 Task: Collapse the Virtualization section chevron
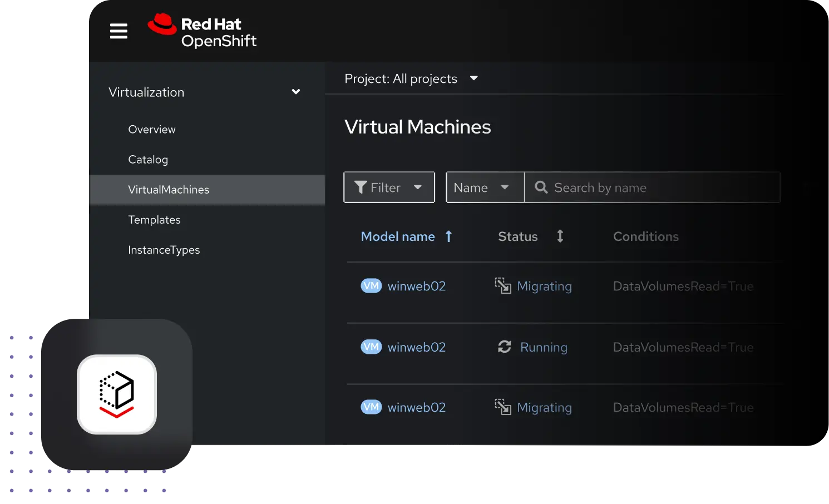coord(295,92)
